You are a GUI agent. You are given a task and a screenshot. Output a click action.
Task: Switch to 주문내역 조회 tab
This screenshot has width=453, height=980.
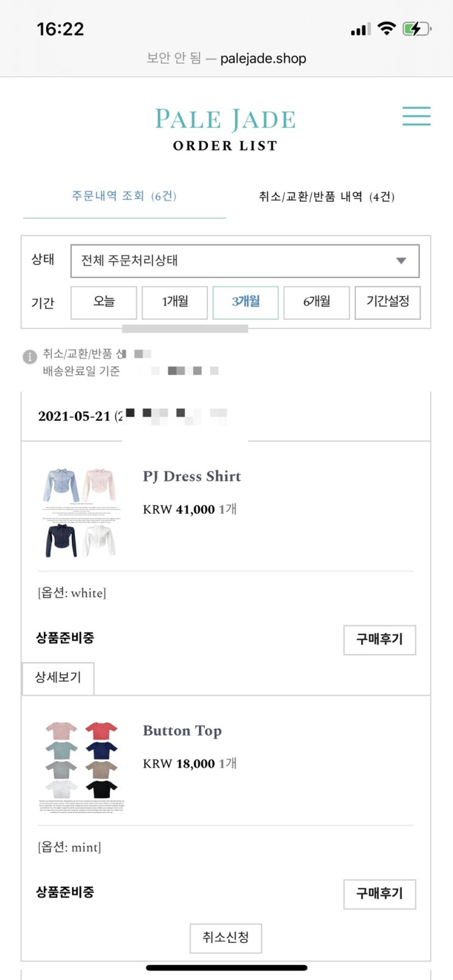tap(124, 196)
